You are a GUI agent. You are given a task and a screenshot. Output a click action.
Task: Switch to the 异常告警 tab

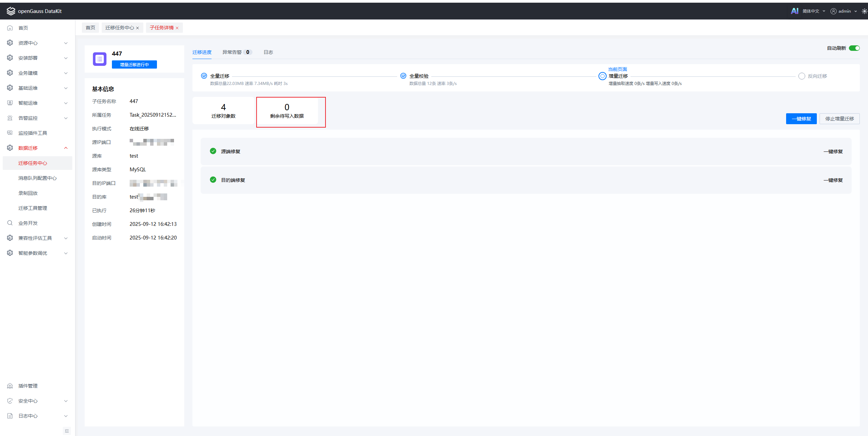pyautogui.click(x=232, y=52)
